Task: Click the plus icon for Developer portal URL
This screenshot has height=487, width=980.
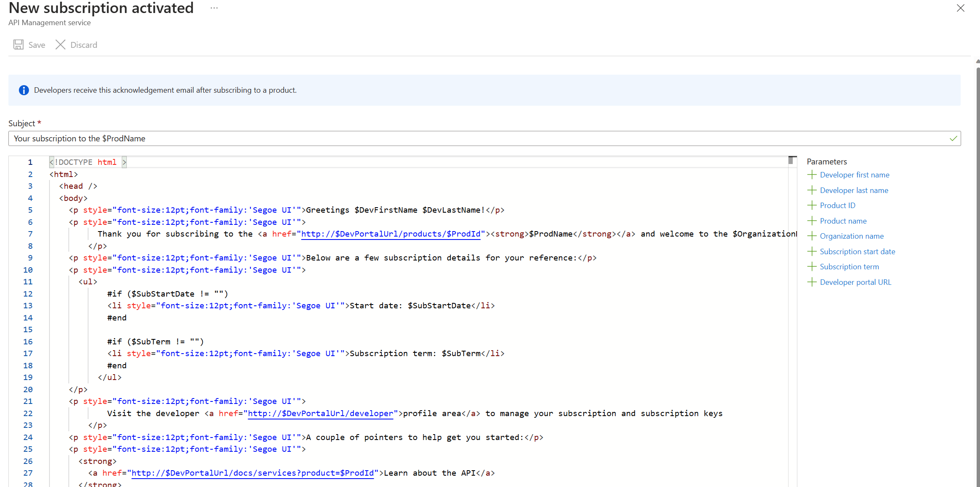Action: 812,282
